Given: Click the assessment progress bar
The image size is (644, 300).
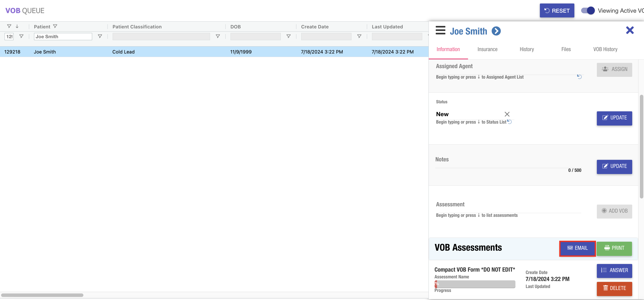Looking at the screenshot, I should tap(475, 284).
